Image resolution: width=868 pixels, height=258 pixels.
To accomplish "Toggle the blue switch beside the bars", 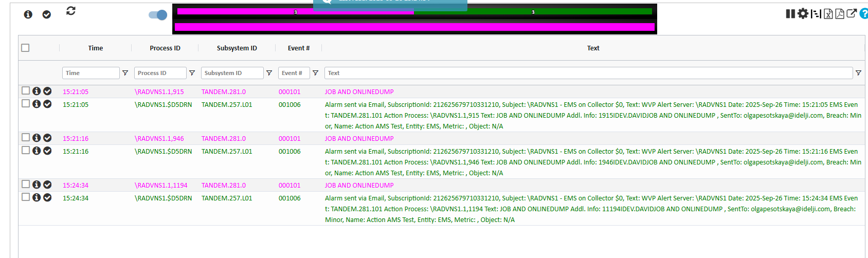I will [158, 15].
